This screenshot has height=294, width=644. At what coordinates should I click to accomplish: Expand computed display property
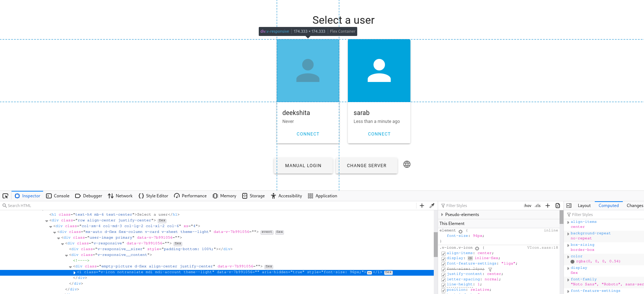click(568, 268)
